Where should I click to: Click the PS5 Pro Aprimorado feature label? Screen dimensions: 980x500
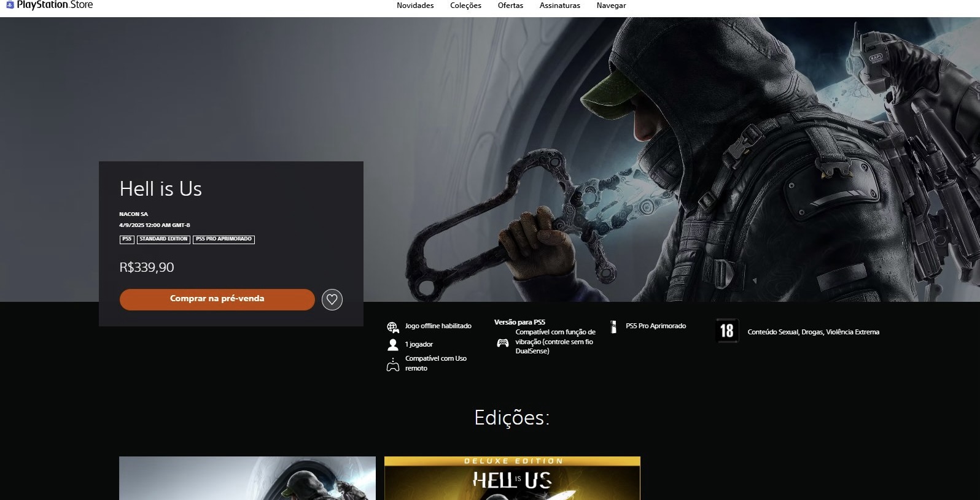tap(656, 326)
